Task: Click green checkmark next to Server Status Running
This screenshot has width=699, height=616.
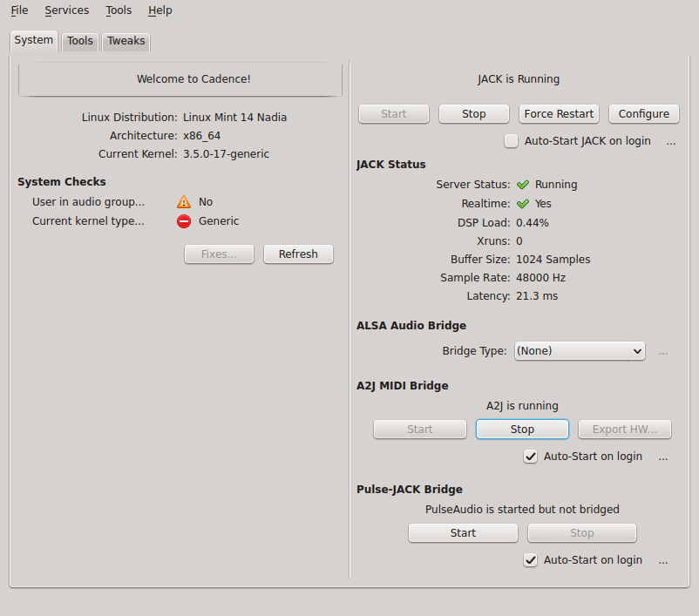Action: pyautogui.click(x=523, y=185)
